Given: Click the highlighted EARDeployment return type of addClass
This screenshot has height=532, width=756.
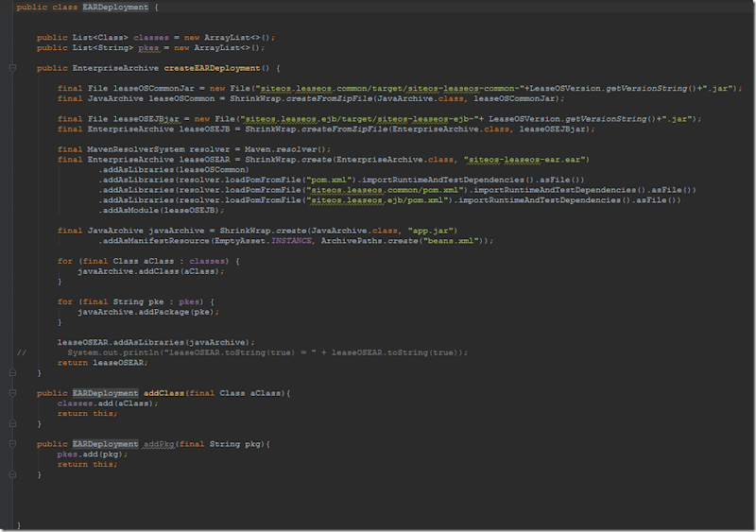Looking at the screenshot, I should (x=105, y=393).
